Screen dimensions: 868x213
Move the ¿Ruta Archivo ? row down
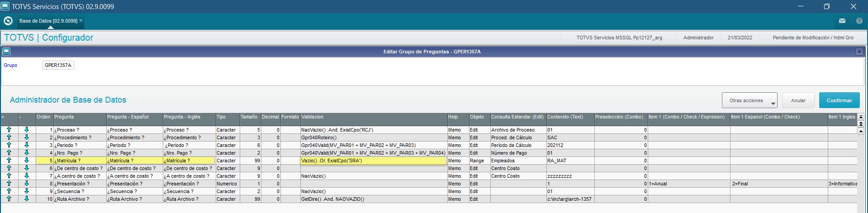tap(27, 199)
